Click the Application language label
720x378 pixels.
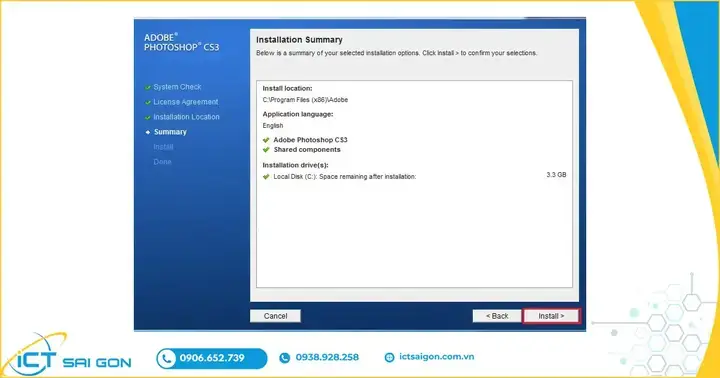[298, 114]
